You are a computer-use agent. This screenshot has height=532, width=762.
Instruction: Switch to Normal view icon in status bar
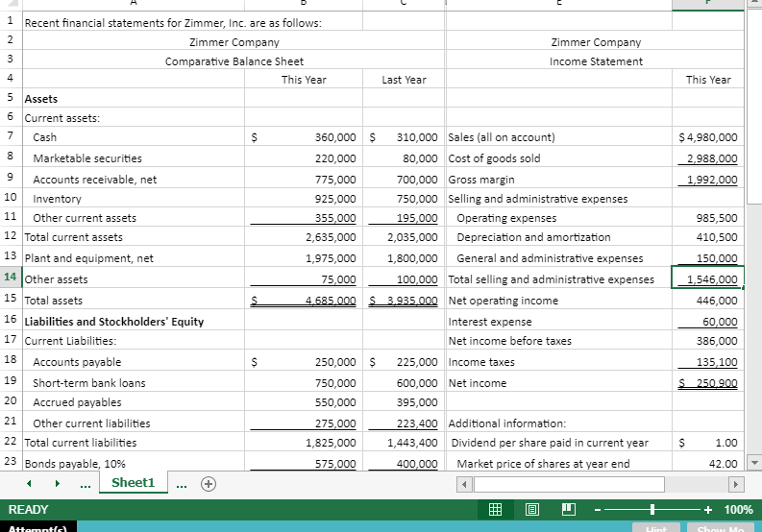pos(495,509)
